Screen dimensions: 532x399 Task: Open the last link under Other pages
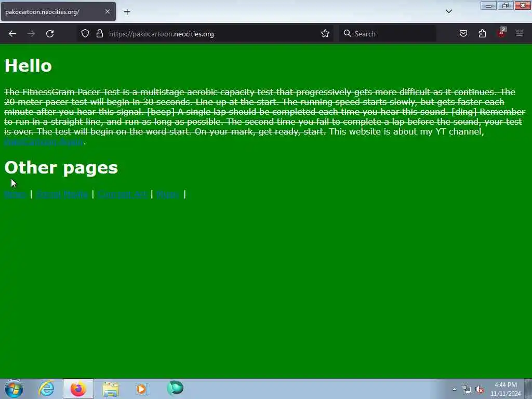click(168, 194)
